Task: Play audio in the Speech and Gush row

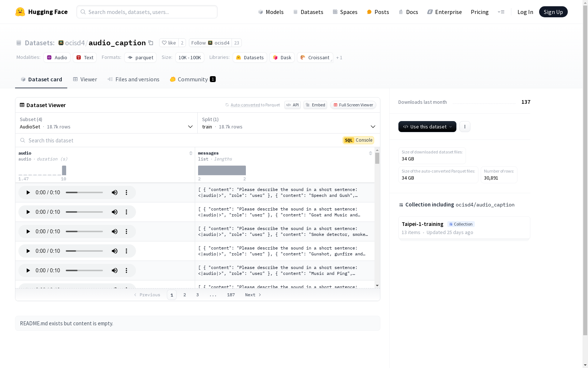Action: pos(28,192)
